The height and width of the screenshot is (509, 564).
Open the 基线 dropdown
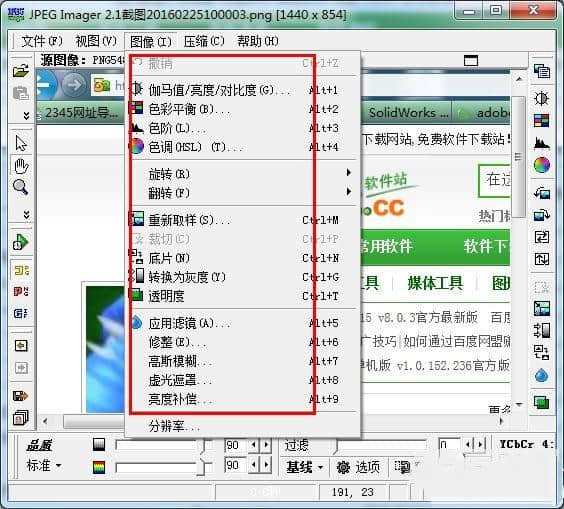pyautogui.click(x=304, y=467)
